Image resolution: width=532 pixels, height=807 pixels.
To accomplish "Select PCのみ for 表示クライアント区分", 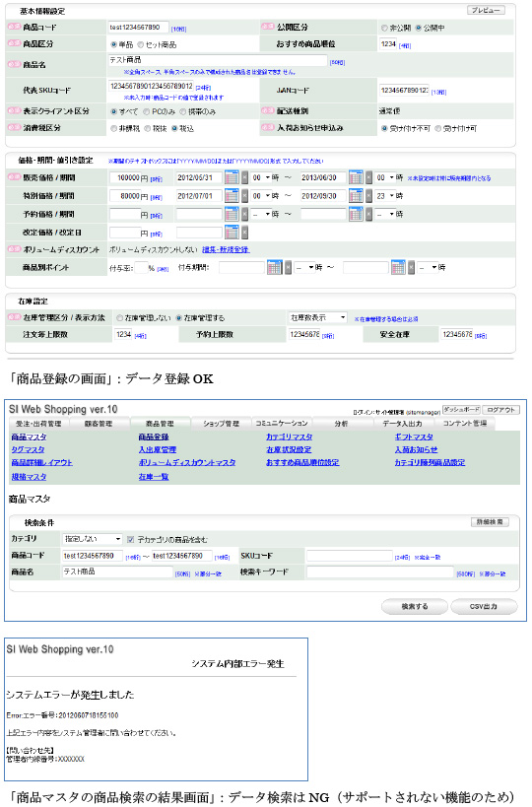I will [147, 111].
